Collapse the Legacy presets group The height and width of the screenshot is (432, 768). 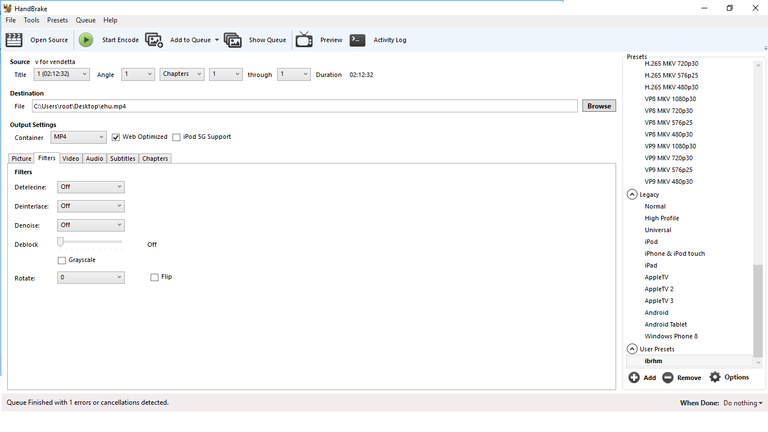[x=632, y=194]
